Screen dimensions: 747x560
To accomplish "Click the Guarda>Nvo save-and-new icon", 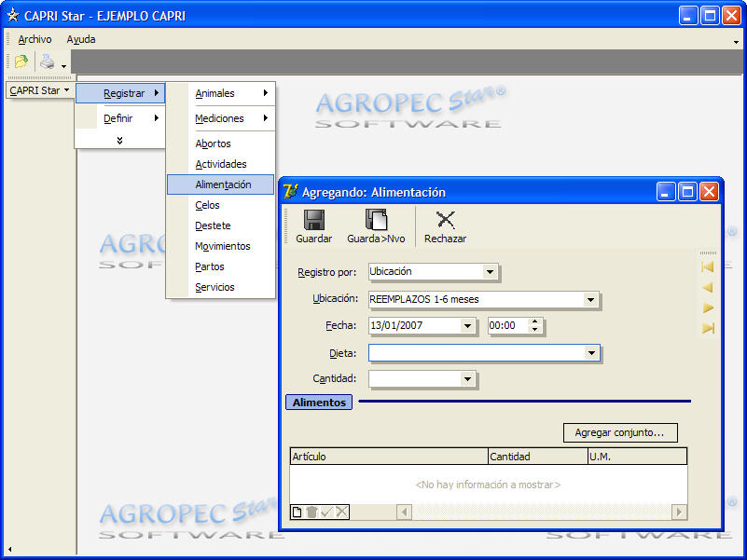I will 377,220.
